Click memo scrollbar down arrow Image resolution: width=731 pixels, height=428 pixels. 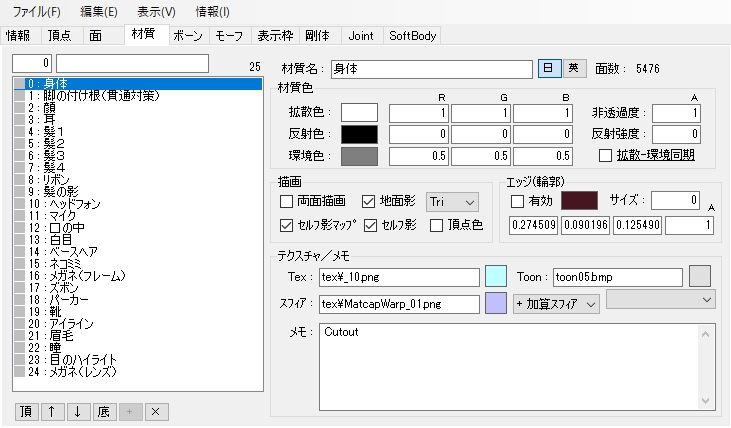coord(705,401)
